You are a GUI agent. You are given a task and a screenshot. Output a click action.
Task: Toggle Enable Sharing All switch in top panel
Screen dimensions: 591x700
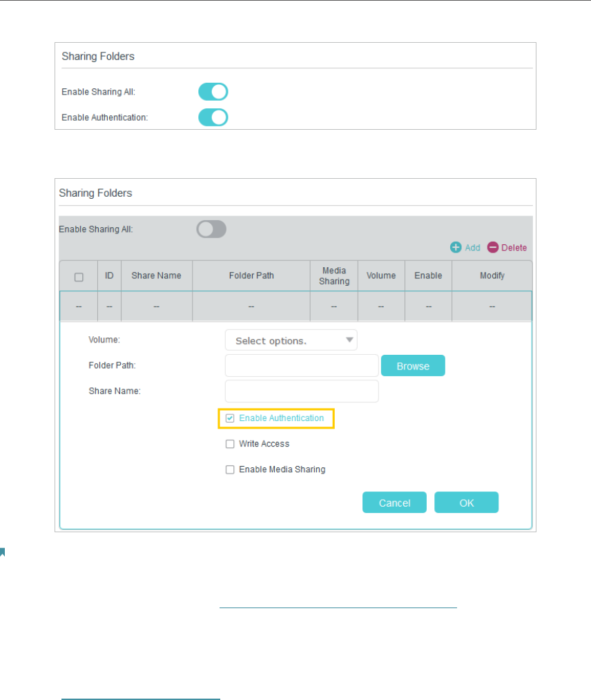pyautogui.click(x=213, y=92)
